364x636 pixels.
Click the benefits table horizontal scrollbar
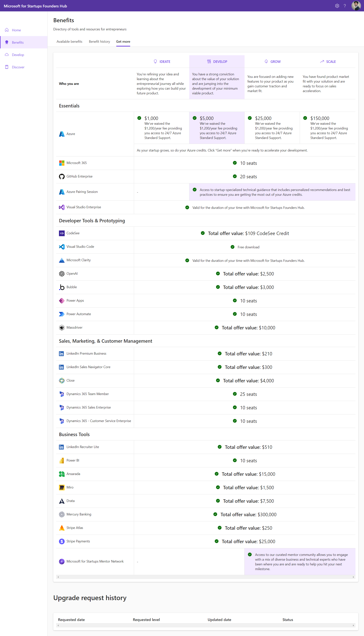pyautogui.click(x=206, y=577)
